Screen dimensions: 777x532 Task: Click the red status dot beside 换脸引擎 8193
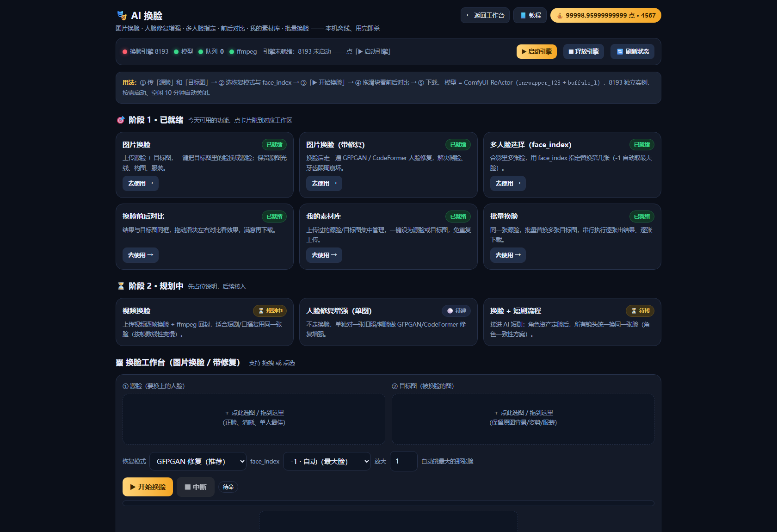125,52
